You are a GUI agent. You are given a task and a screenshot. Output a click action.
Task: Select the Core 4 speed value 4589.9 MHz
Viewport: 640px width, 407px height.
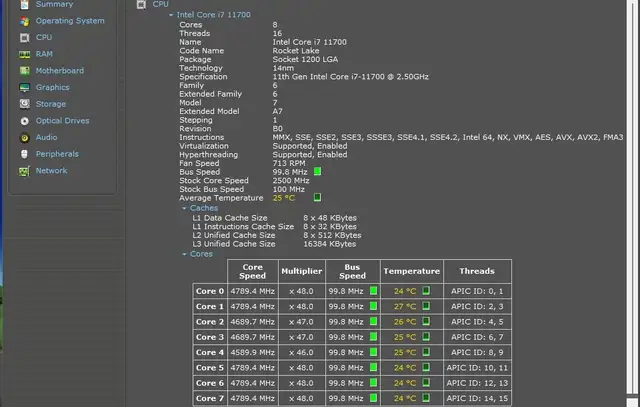(x=252, y=352)
